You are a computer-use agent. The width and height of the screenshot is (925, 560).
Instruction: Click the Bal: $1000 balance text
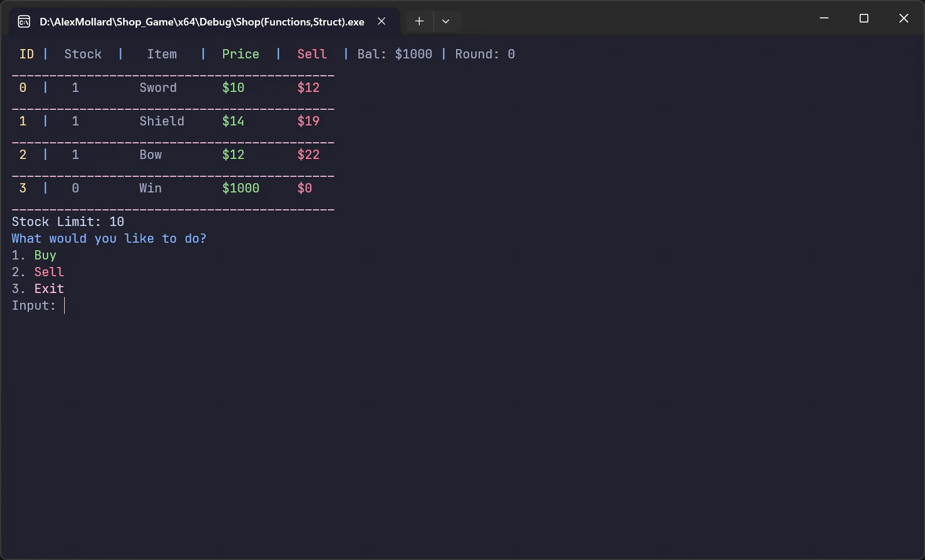(394, 54)
